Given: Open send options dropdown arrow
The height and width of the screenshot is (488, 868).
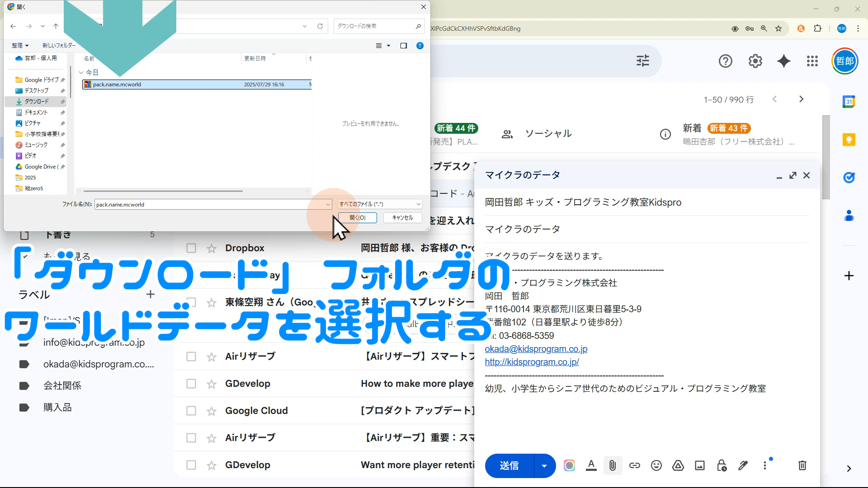Looking at the screenshot, I should pos(544,466).
